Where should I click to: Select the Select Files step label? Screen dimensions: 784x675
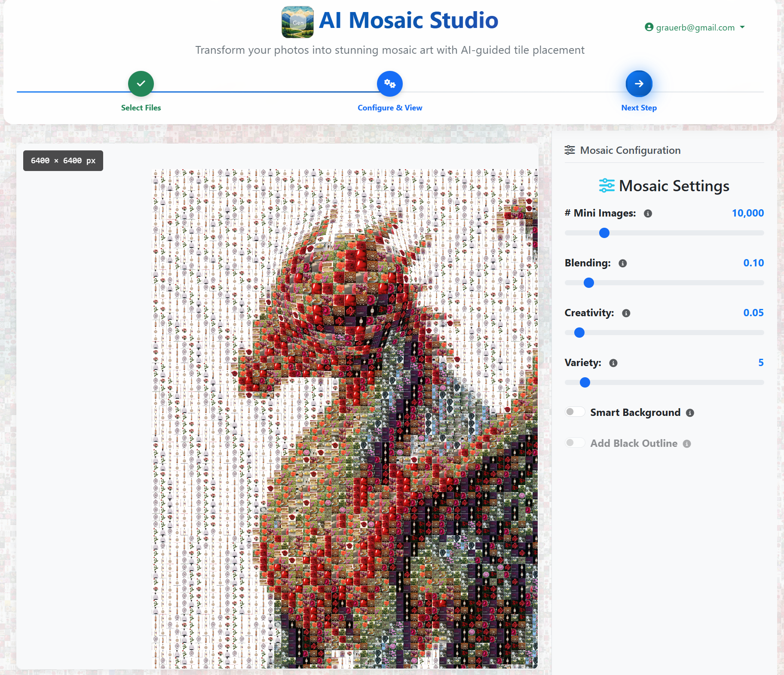[141, 107]
